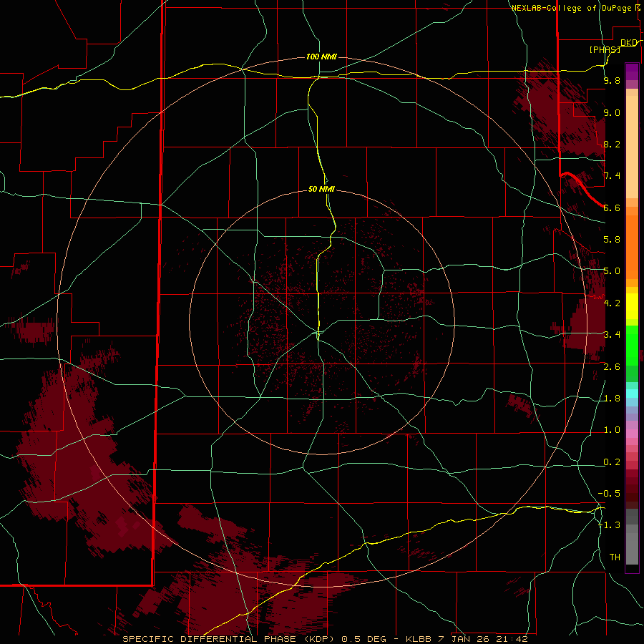Click the gray TH segment of the color scale

coord(632,546)
